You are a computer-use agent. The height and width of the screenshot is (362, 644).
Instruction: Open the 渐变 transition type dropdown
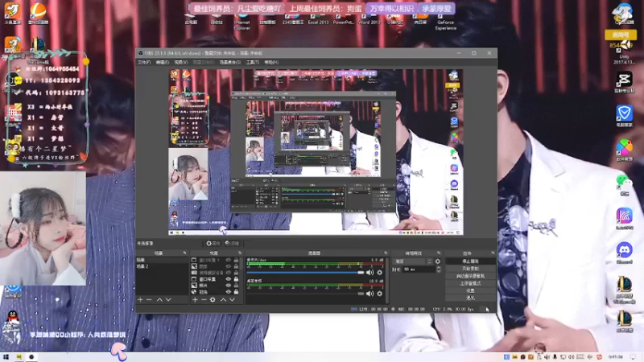pyautogui.click(x=413, y=261)
